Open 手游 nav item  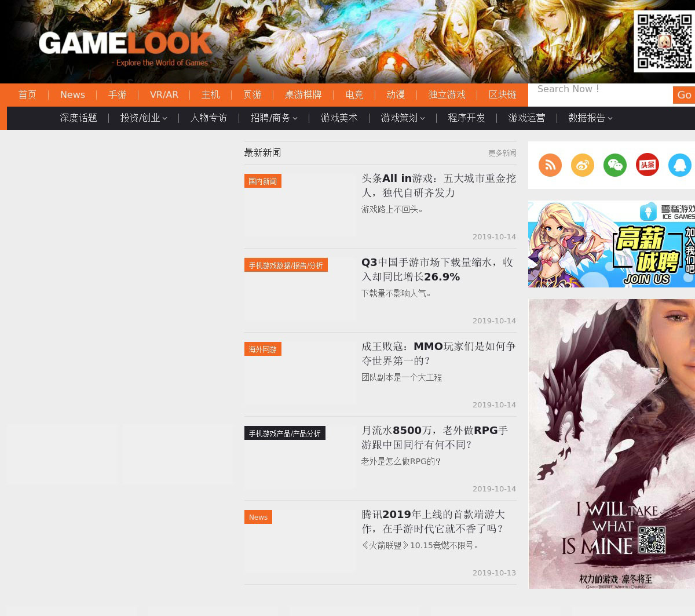(118, 95)
